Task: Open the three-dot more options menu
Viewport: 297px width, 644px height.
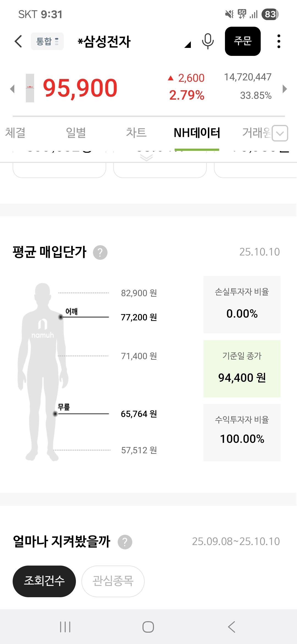Action: (x=279, y=41)
